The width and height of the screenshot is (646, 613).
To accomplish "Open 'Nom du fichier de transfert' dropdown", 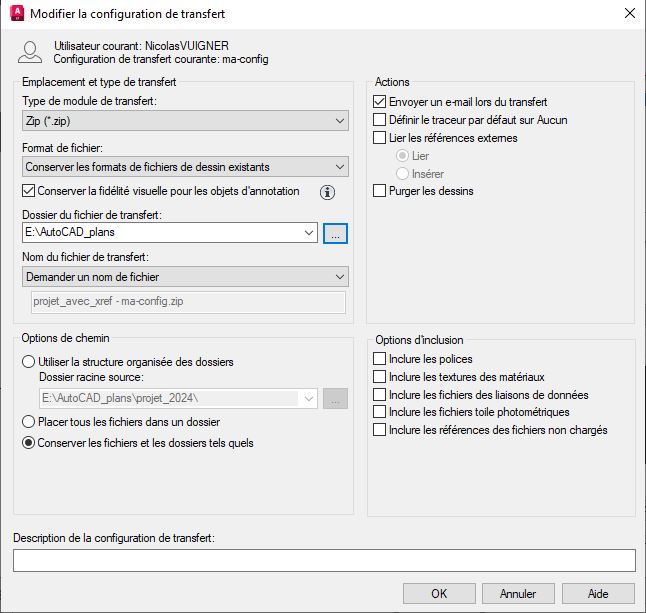I will pyautogui.click(x=184, y=276).
